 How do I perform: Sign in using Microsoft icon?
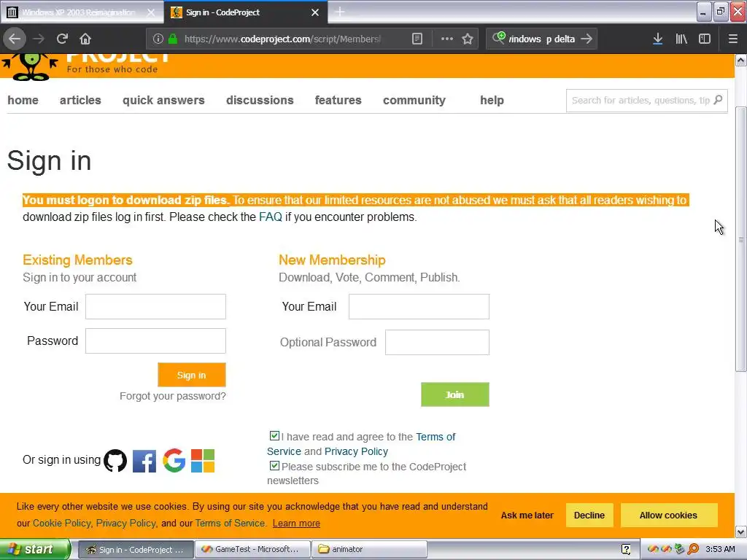pos(203,461)
